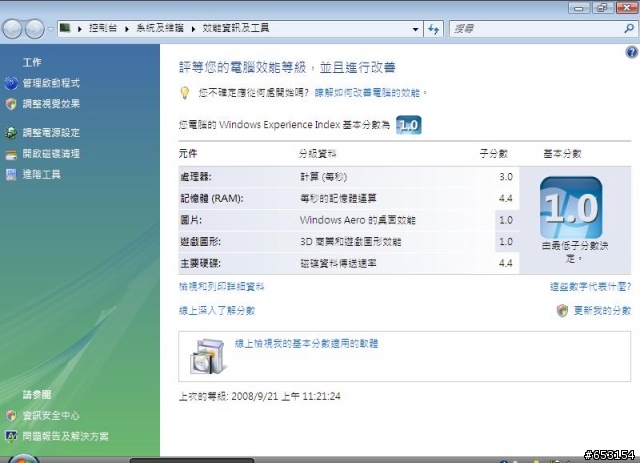The height and width of the screenshot is (463, 640).
Task: Click the power icon beside 調整電源設定
Action: pos(11,133)
